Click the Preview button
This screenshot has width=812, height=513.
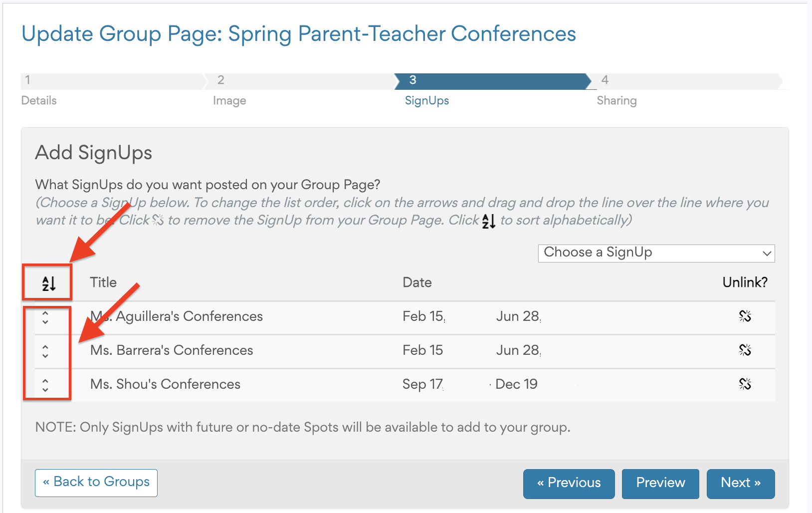[660, 484]
